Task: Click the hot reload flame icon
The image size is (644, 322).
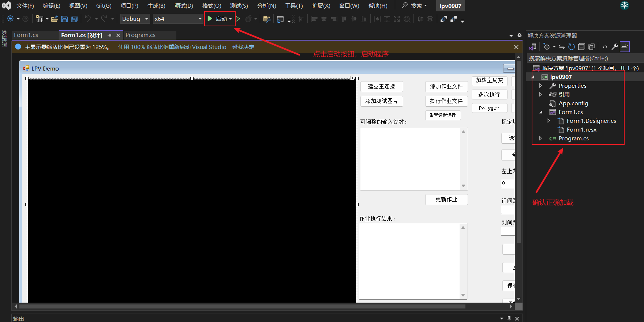Action: click(248, 19)
